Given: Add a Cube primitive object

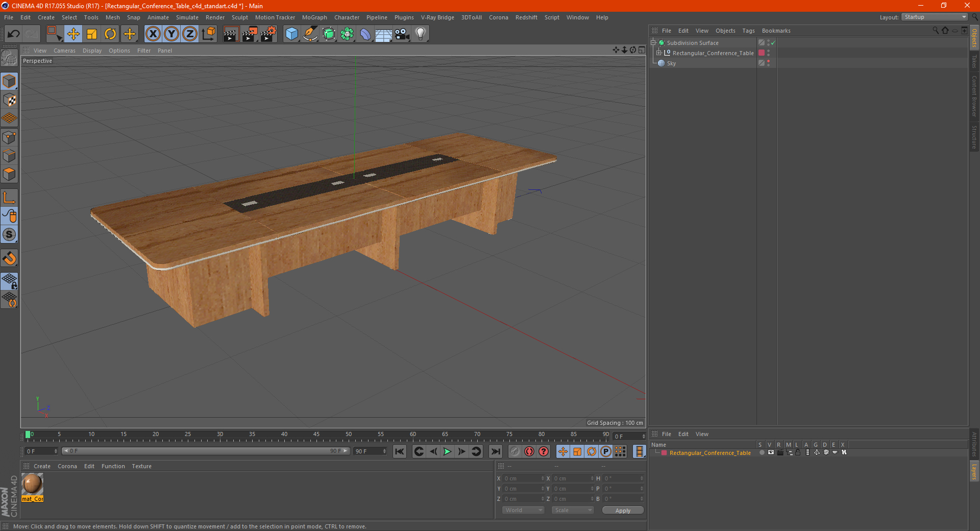Looking at the screenshot, I should [x=291, y=34].
